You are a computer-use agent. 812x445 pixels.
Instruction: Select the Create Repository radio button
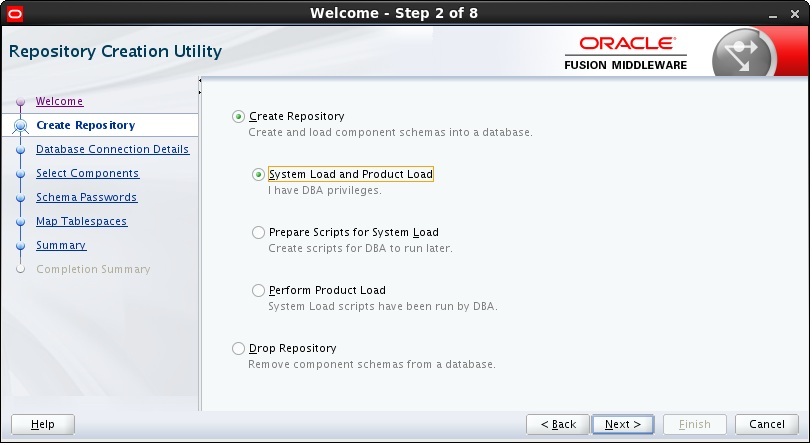pos(238,117)
